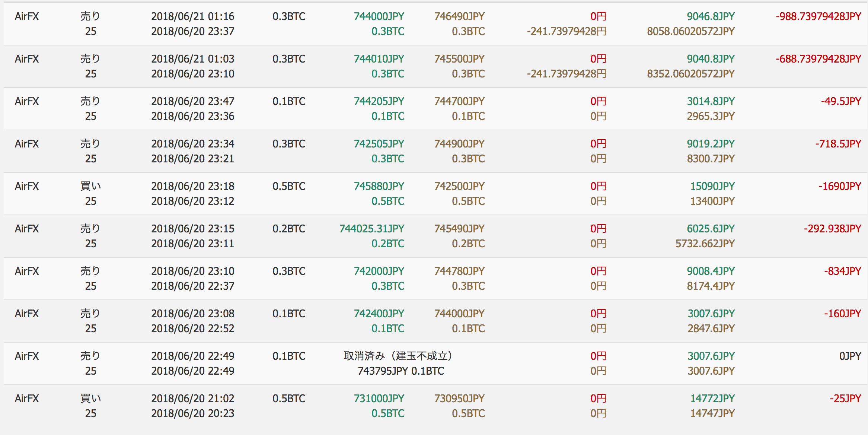Click the 8174.4JPY value

(711, 286)
